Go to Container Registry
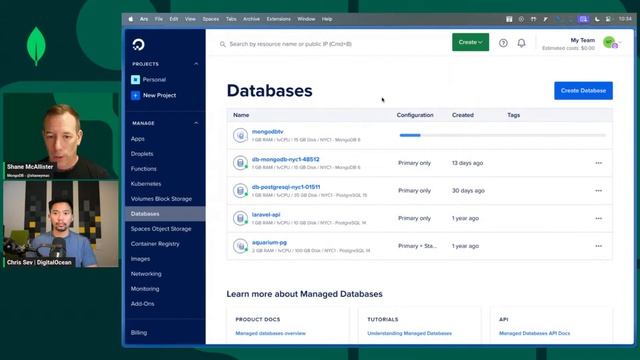Image resolution: width=640 pixels, height=360 pixels. tap(155, 244)
